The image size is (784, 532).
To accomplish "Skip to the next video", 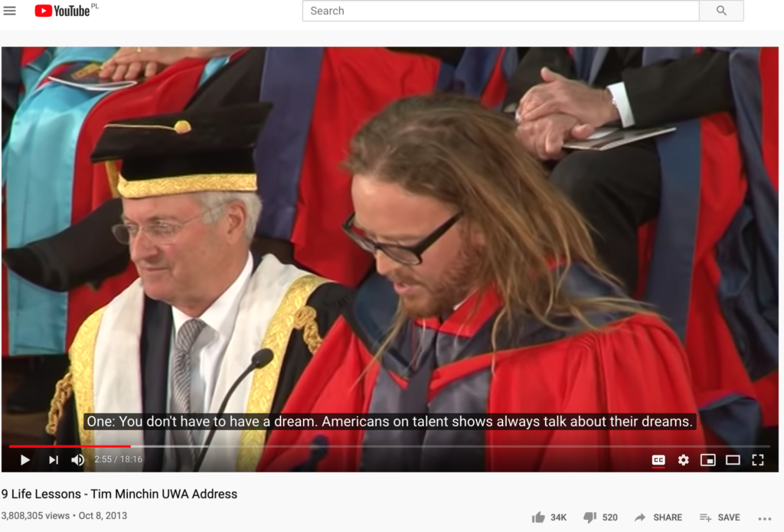I will [54, 459].
